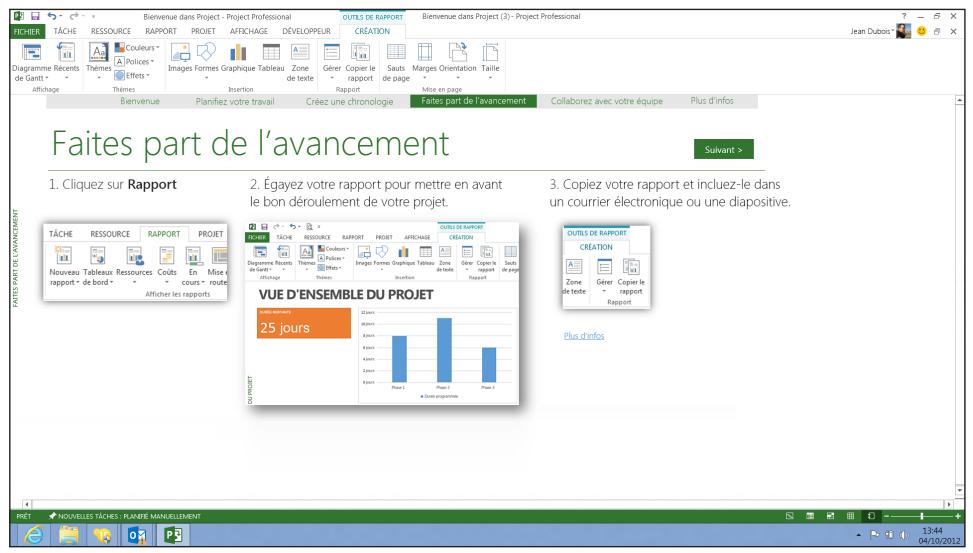Add a Zone de texte
Viewport: 973px width, 553px height.
pyautogui.click(x=300, y=62)
